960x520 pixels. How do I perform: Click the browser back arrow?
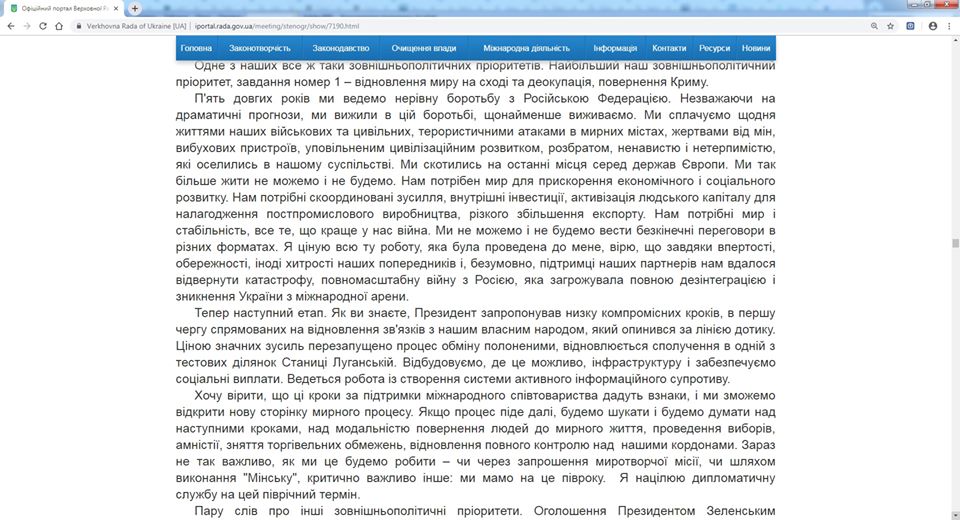click(x=10, y=25)
